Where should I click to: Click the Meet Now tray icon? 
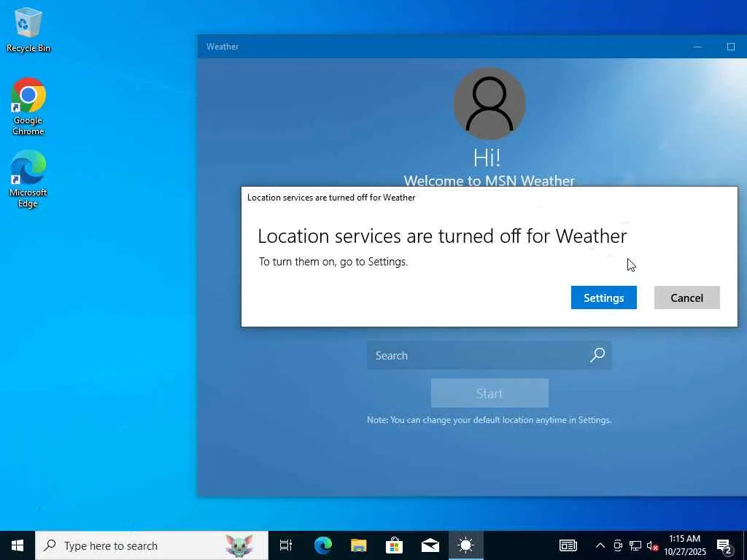click(618, 545)
